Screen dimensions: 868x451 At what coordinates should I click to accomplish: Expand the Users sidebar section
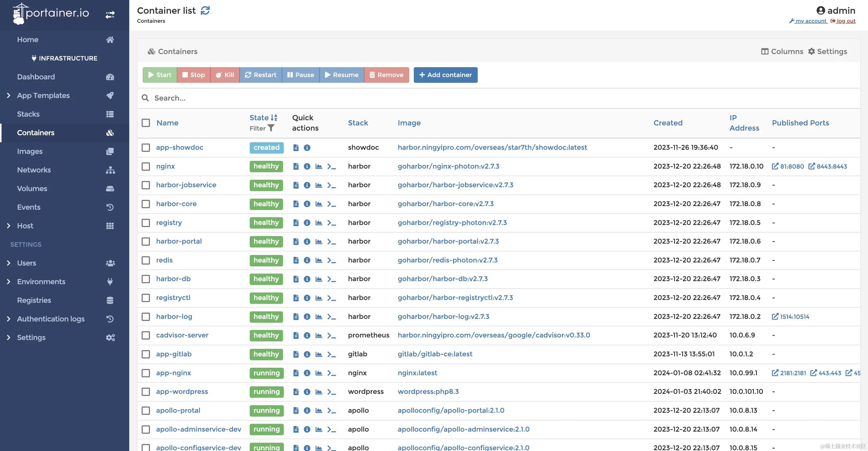click(x=9, y=263)
